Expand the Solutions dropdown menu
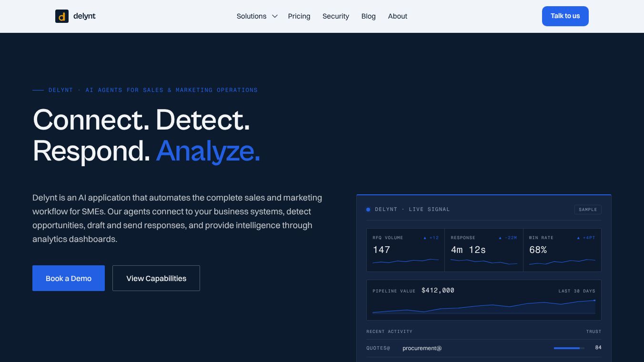Screen dimensions: 644x362 (x=257, y=16)
